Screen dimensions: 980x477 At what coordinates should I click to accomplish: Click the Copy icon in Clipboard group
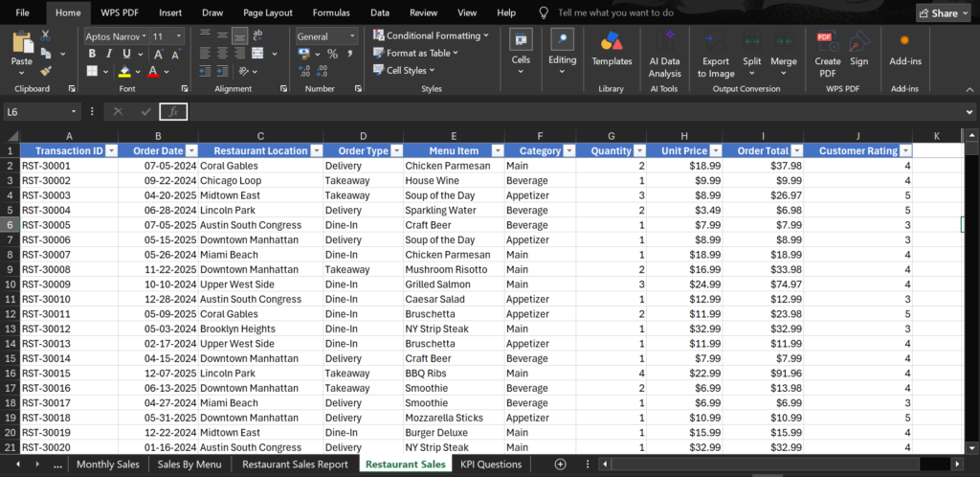pyautogui.click(x=46, y=54)
